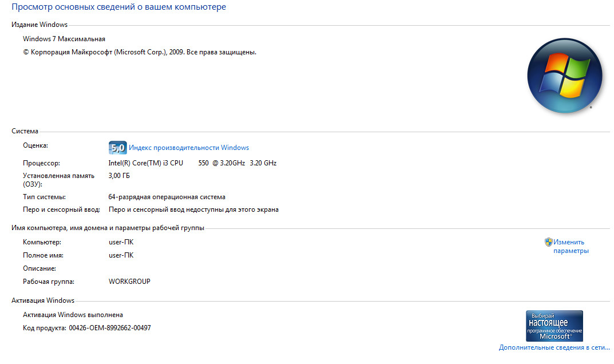Select the Windows 7 Максимальная edition text
This screenshot has width=614, height=364.
click(64, 39)
